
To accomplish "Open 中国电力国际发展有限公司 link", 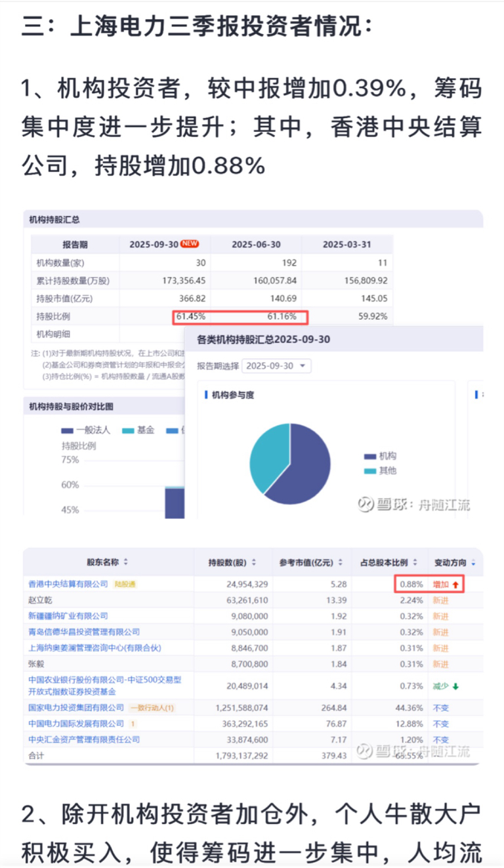I will point(76,724).
